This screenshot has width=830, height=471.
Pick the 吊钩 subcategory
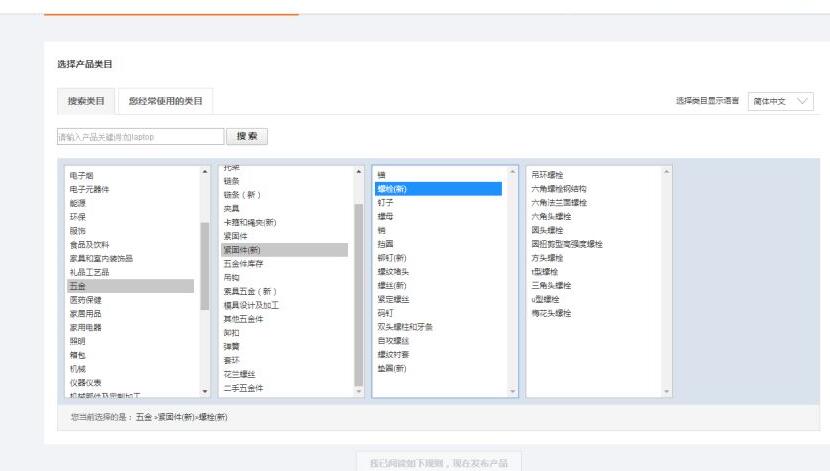231,277
